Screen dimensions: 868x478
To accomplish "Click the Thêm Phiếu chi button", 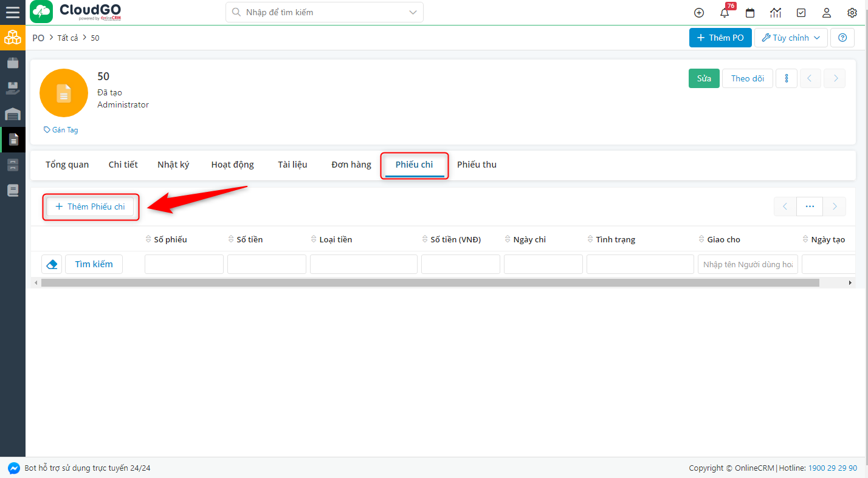I will (x=90, y=207).
